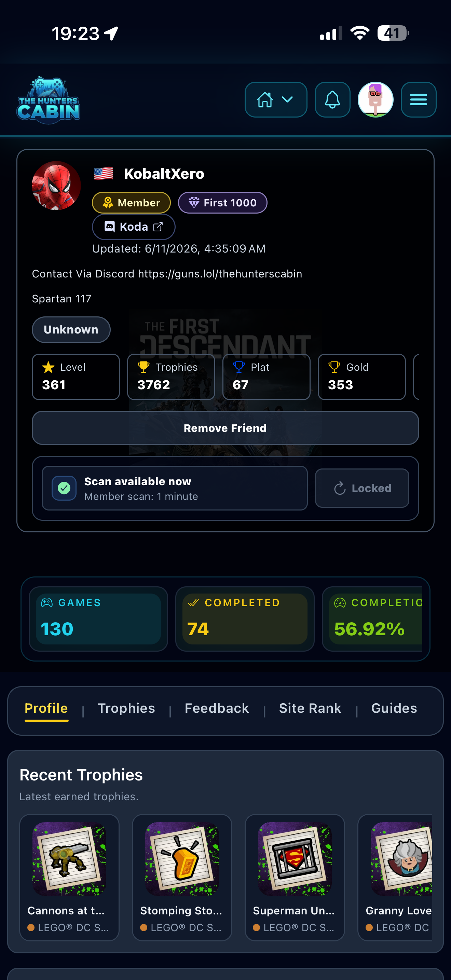
Task: Open the Granny Love trophy card
Action: tap(395, 877)
